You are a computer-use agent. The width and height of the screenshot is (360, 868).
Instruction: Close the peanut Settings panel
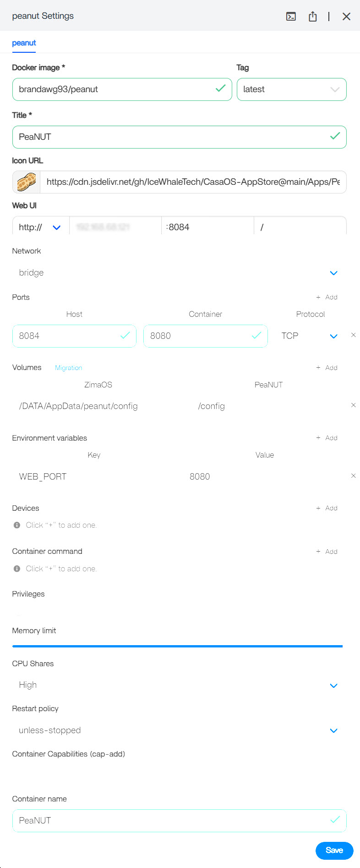[x=346, y=17]
